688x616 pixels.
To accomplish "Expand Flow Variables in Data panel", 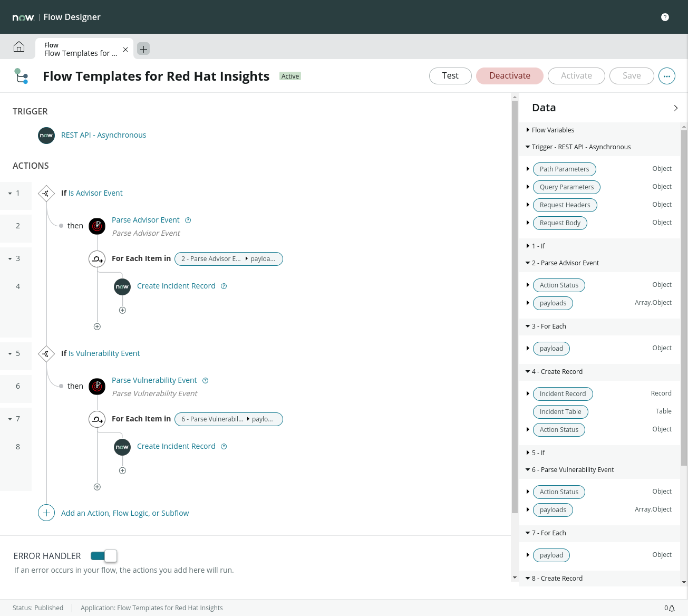I will click(x=528, y=130).
